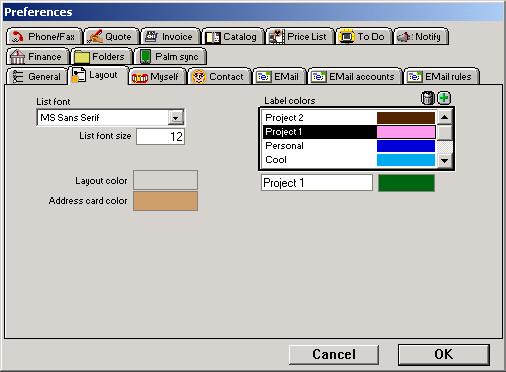Click the light blue Cool color swatch

(x=406, y=160)
